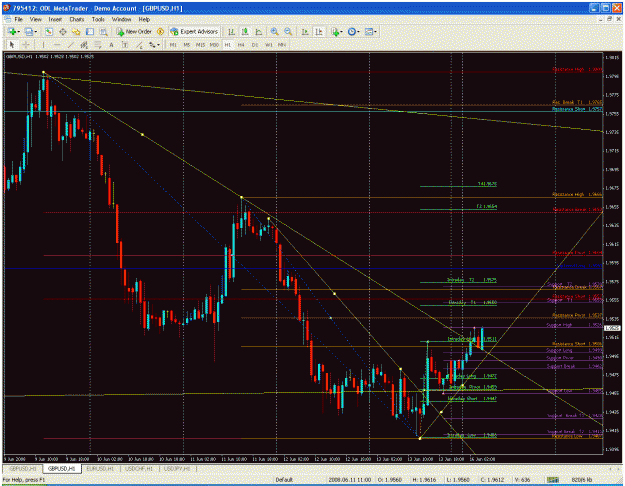Expand the Periods dropdown arrow
The width and height of the screenshot is (625, 486).
click(x=358, y=31)
